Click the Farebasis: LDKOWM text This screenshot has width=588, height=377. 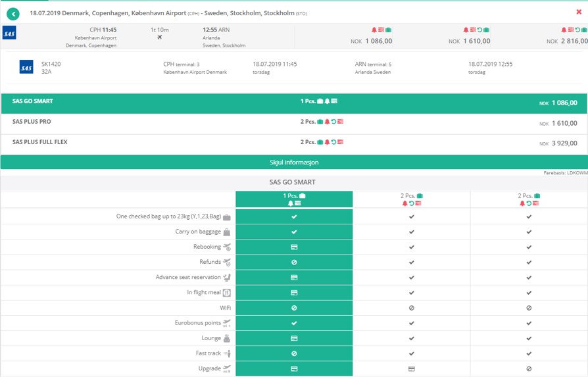[566, 173]
